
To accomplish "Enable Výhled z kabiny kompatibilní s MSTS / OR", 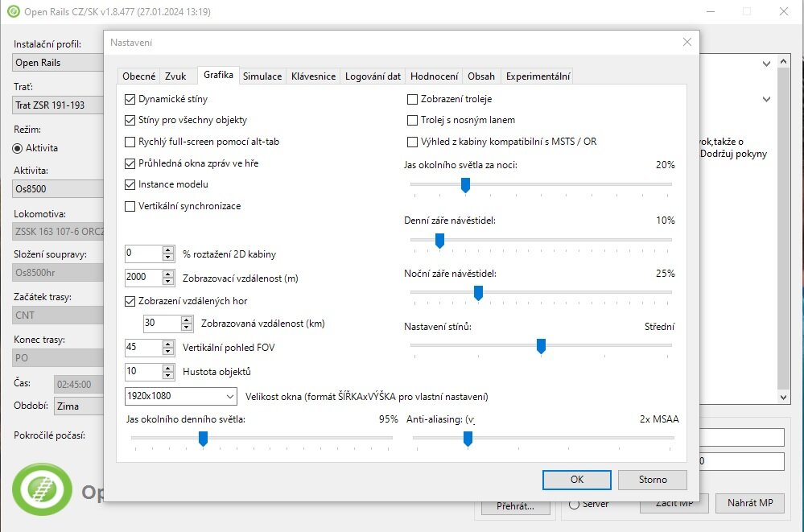I will (x=412, y=142).
